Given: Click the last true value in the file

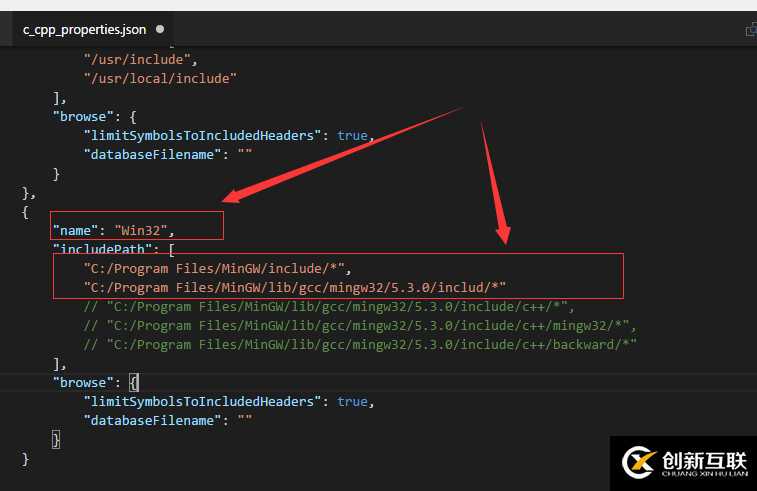Looking at the screenshot, I should (352, 402).
